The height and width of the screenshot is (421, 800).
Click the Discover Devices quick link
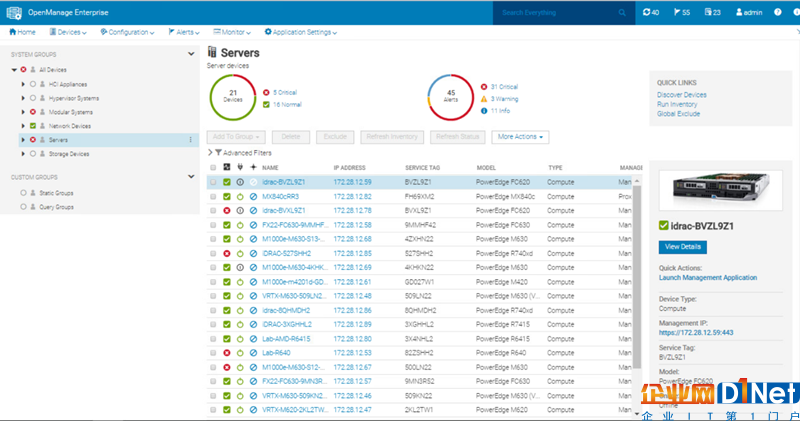[x=682, y=95]
